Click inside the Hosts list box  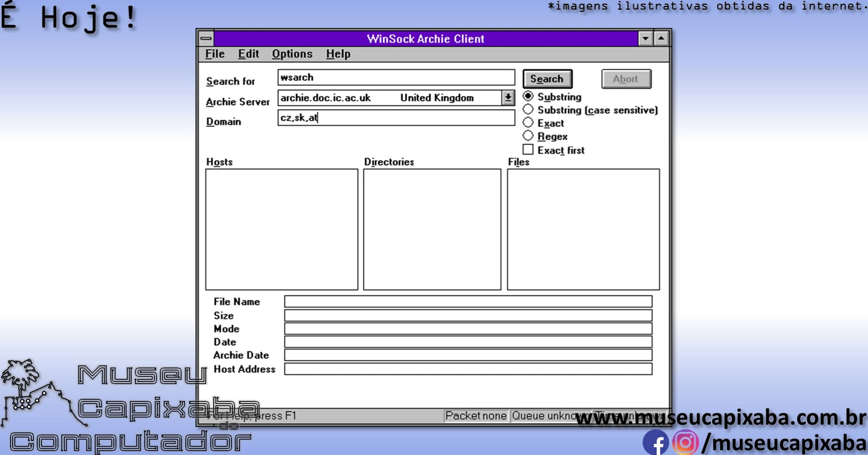281,229
